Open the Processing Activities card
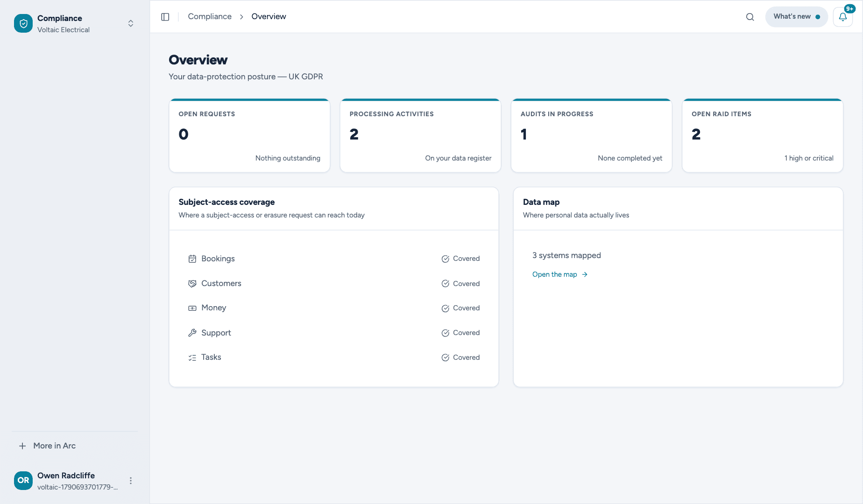The width and height of the screenshot is (863, 504). [420, 135]
